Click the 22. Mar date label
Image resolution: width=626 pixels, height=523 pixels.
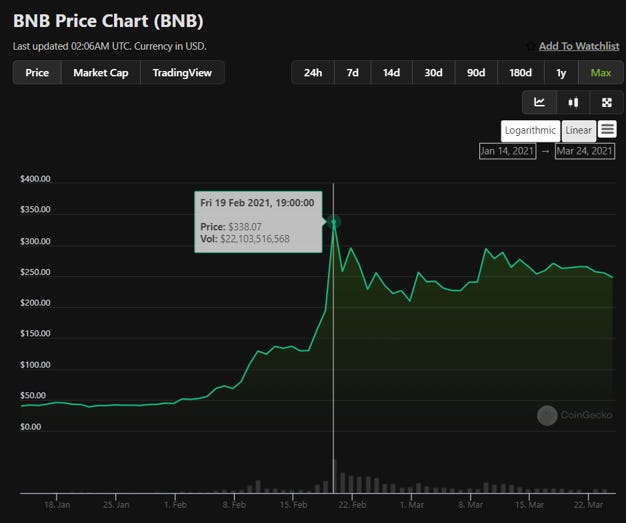point(588,505)
